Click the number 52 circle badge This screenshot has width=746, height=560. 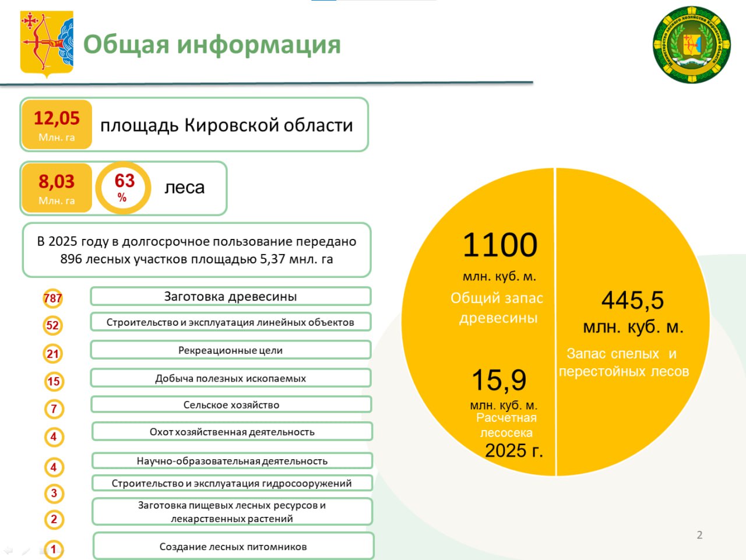[52, 325]
